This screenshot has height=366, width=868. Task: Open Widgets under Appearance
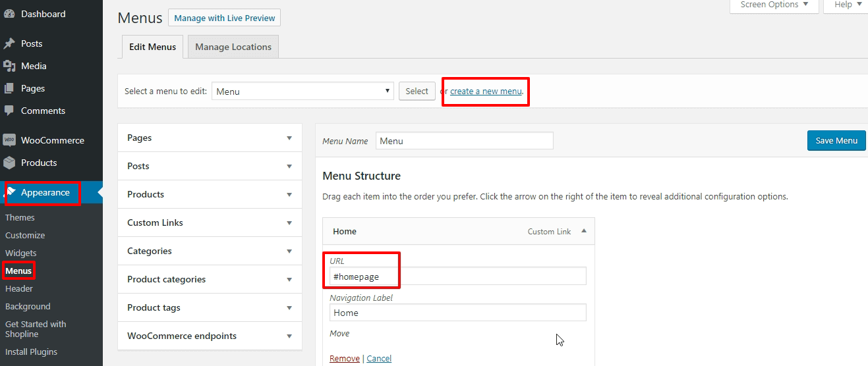coord(21,253)
